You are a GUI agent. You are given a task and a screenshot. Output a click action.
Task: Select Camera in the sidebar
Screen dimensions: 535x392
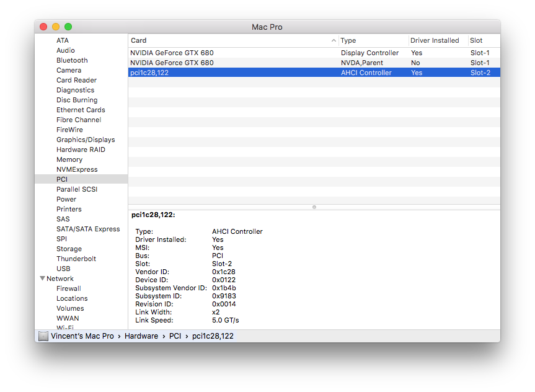[69, 70]
